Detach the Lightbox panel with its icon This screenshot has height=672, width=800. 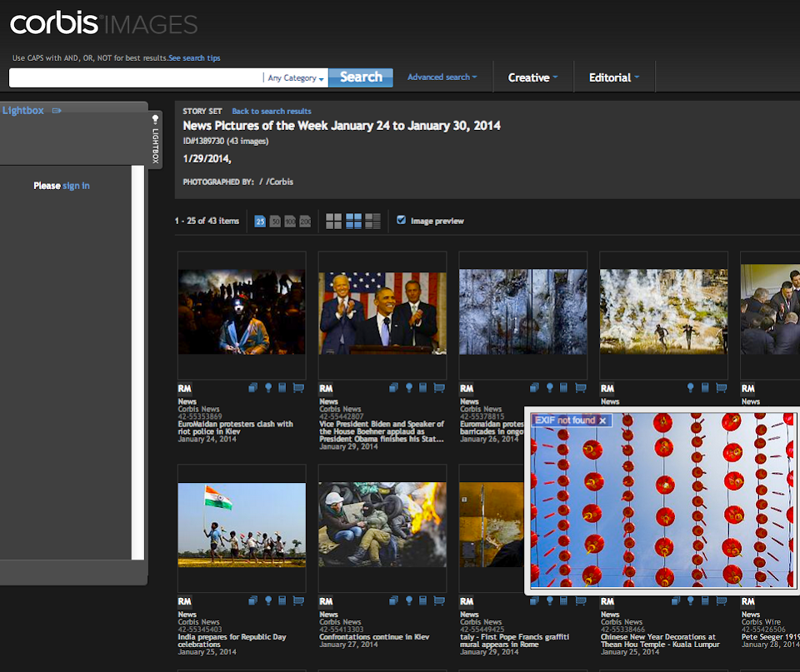coord(57,111)
